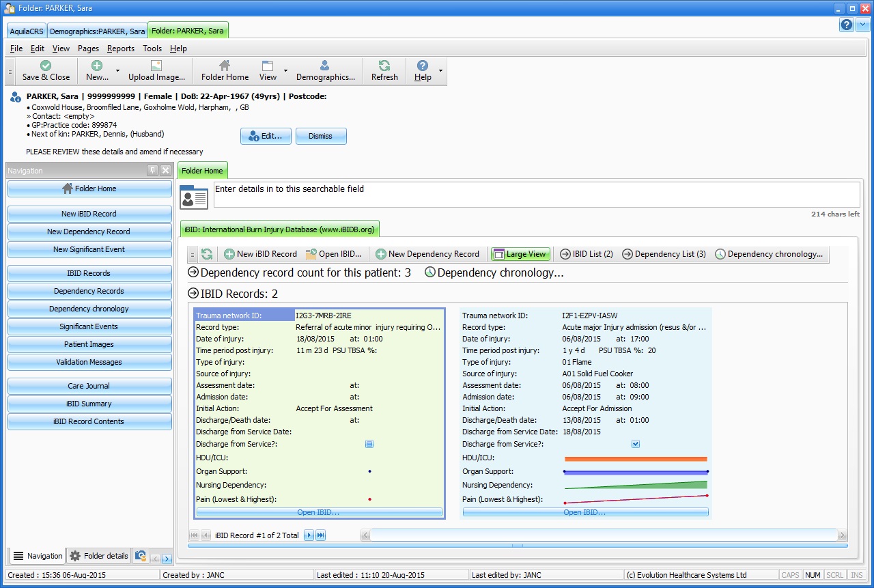
Task: Open IBID List (2) in toolbar
Action: coord(586,254)
